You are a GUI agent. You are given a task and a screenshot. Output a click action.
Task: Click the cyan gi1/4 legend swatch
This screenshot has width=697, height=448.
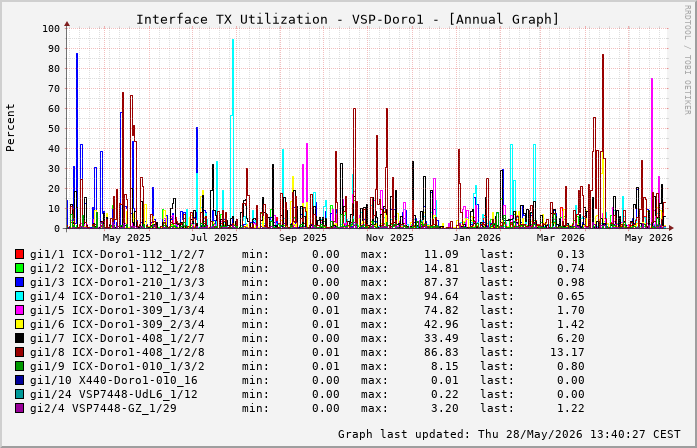(x=19, y=296)
